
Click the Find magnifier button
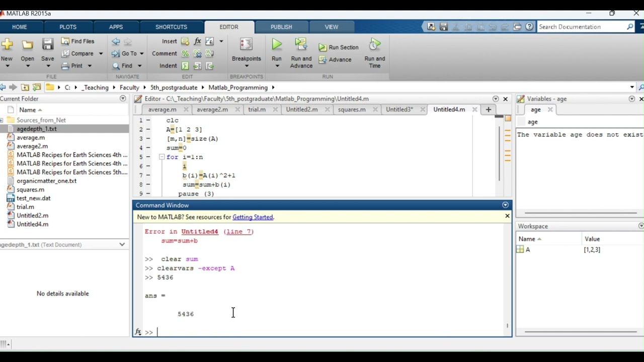(122, 65)
